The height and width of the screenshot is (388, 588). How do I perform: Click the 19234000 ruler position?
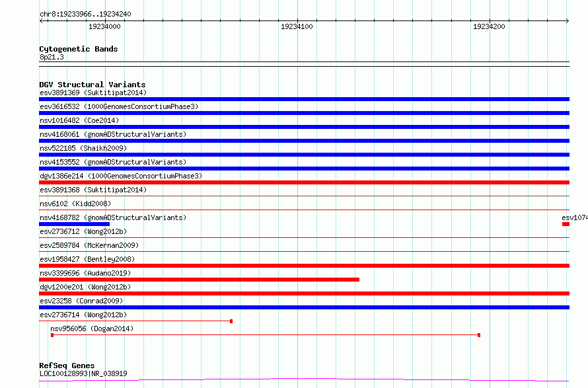point(104,26)
